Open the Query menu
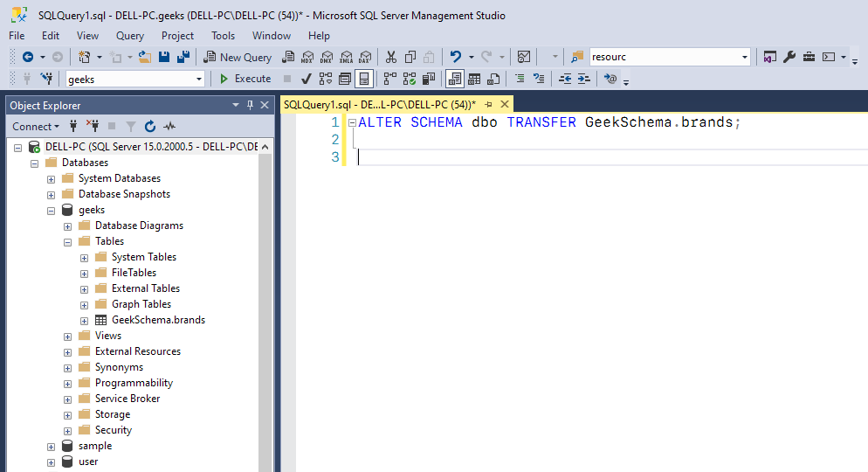The height and width of the screenshot is (472, 868). point(130,36)
